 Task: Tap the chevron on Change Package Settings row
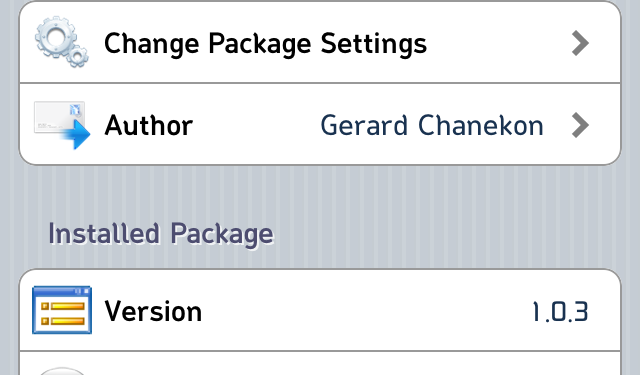pyautogui.click(x=580, y=43)
